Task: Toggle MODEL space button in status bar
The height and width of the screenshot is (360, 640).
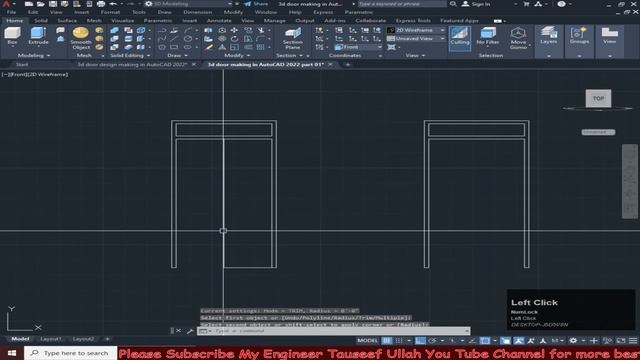Action: [367, 340]
